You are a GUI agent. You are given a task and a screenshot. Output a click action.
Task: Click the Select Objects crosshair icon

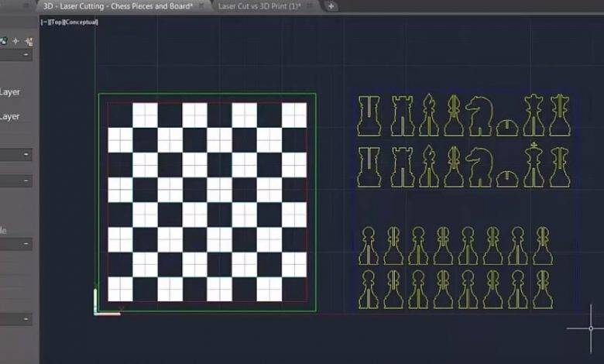[x=15, y=41]
